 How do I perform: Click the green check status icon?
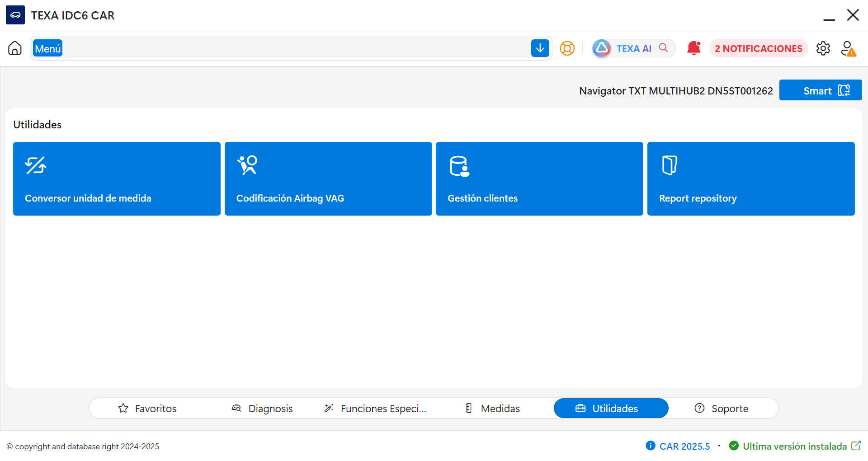coord(734,446)
